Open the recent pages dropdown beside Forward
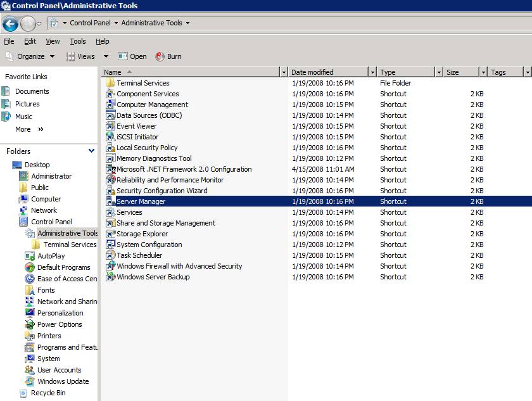This screenshot has height=401, width=532. 39,23
